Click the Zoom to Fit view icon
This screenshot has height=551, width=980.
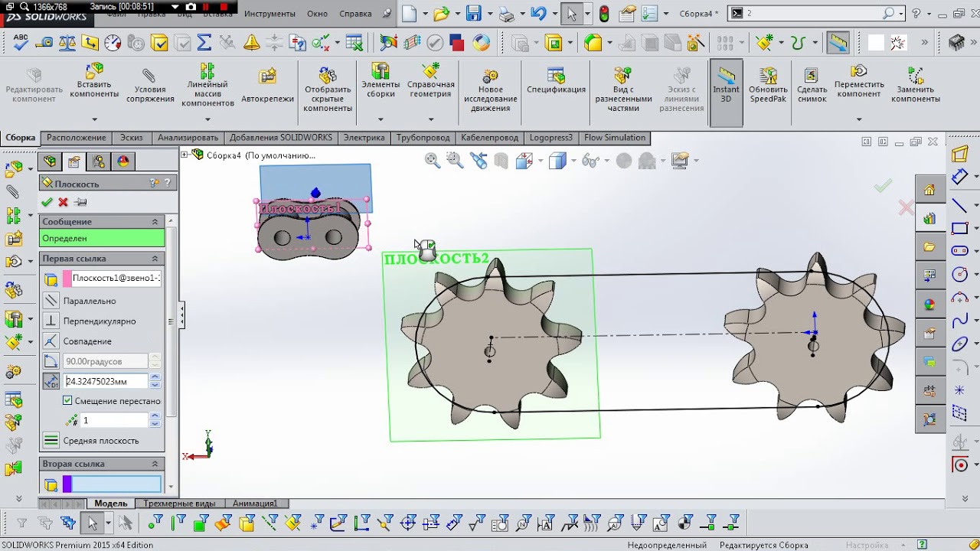tap(433, 160)
